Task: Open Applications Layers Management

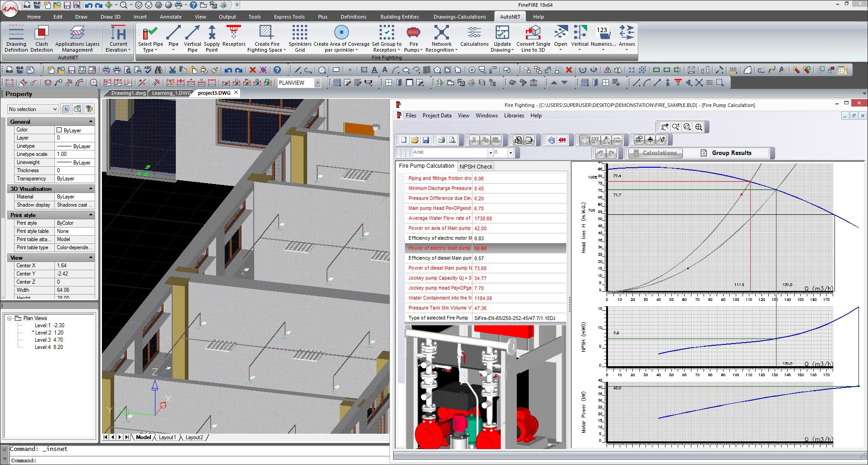Action: tap(77, 39)
